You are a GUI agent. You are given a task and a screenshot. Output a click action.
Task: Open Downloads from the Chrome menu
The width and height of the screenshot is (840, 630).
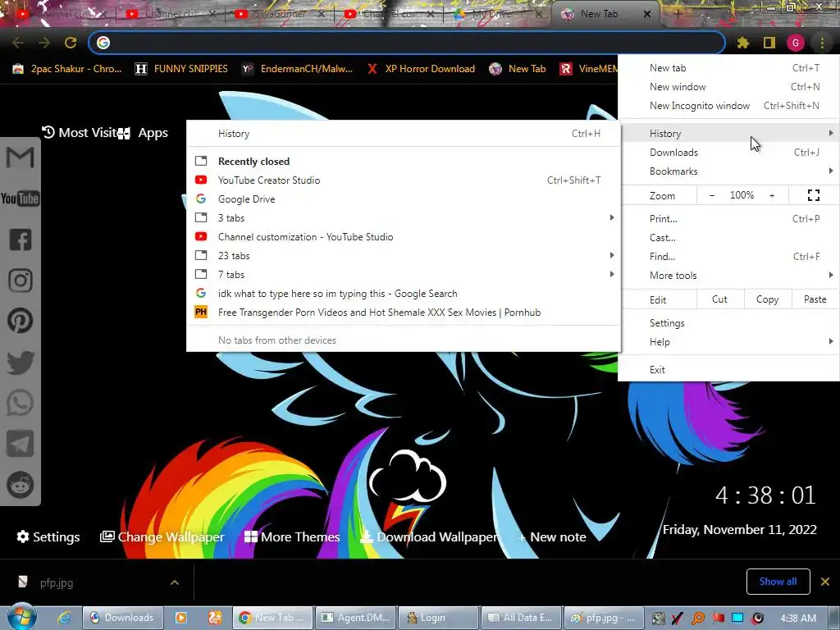(728, 152)
